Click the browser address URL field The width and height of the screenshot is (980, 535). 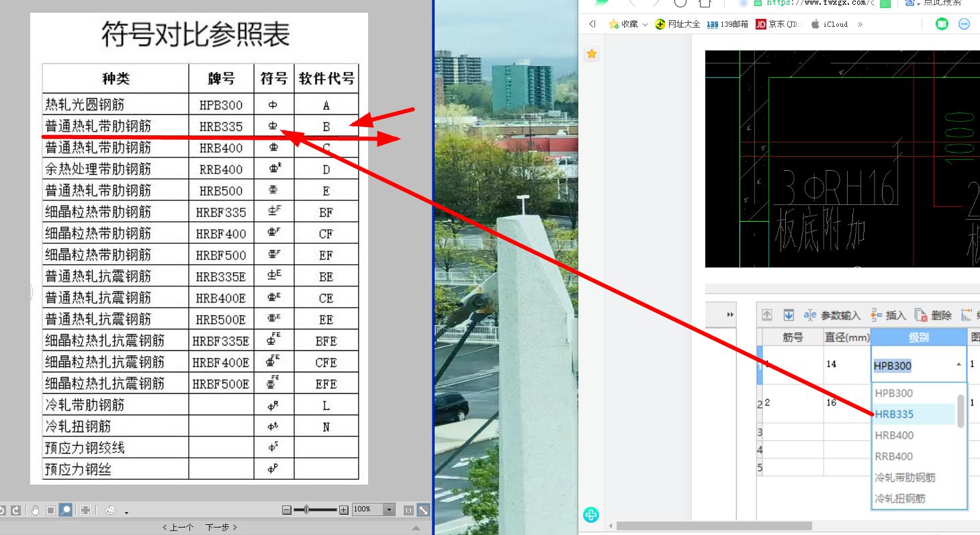tap(819, 3)
